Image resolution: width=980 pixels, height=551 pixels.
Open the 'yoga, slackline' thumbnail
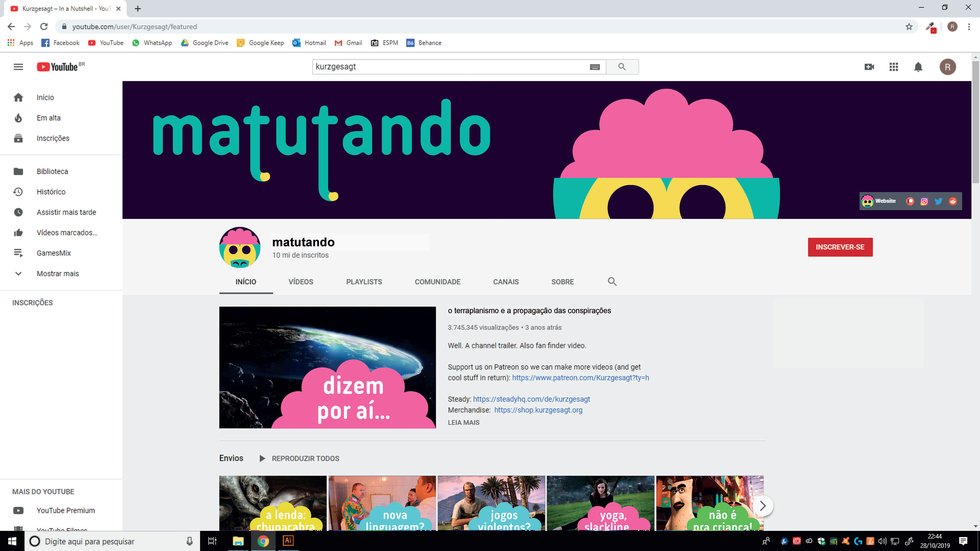click(x=600, y=503)
